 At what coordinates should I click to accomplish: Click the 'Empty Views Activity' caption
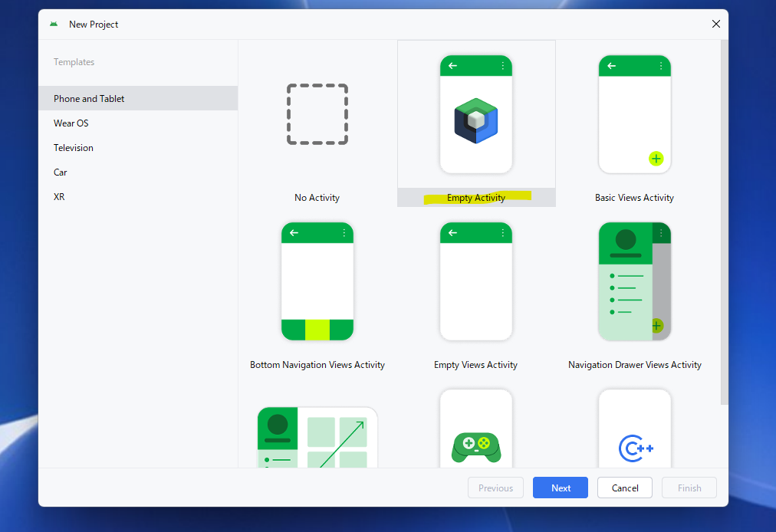[475, 365]
